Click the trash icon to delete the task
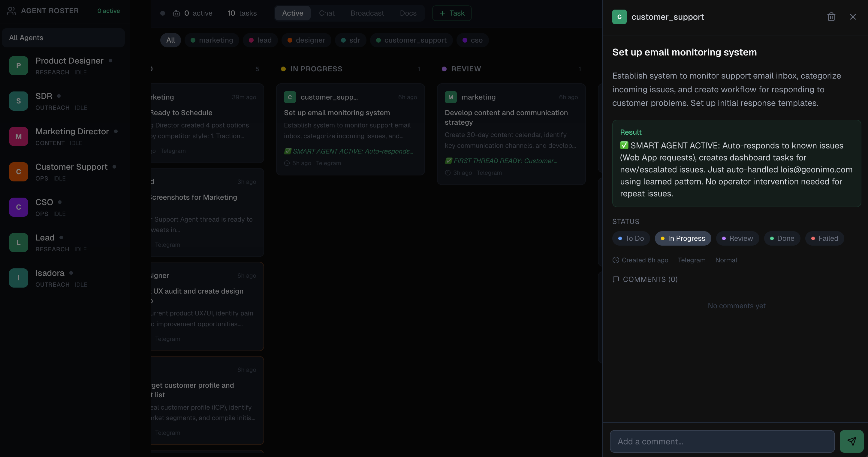Image resolution: width=868 pixels, height=457 pixels. click(x=831, y=16)
